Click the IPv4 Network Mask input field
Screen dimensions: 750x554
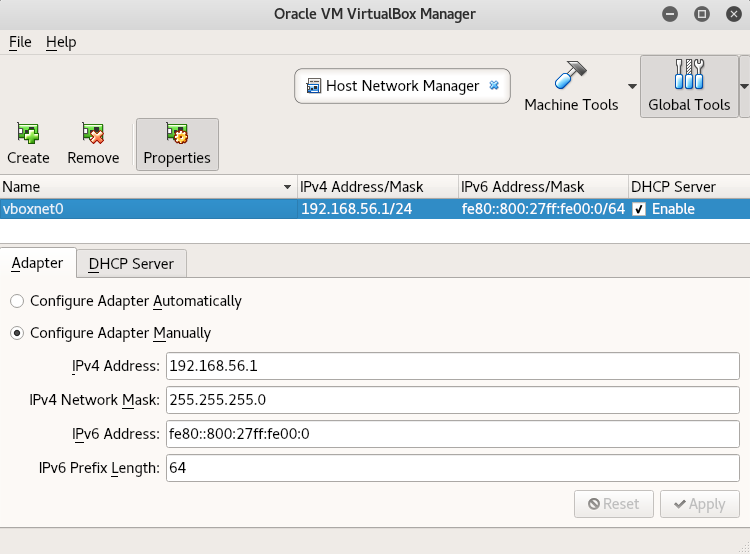click(452, 400)
